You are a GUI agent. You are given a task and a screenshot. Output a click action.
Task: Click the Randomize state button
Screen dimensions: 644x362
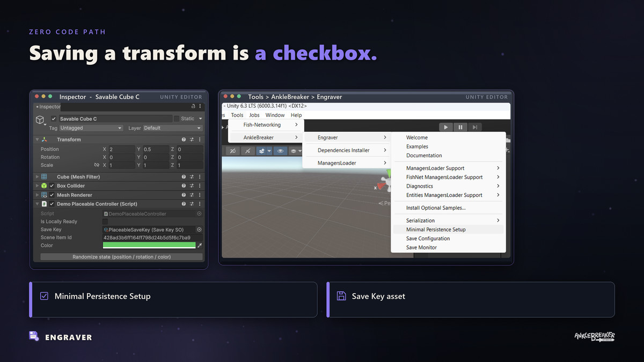[x=121, y=257]
